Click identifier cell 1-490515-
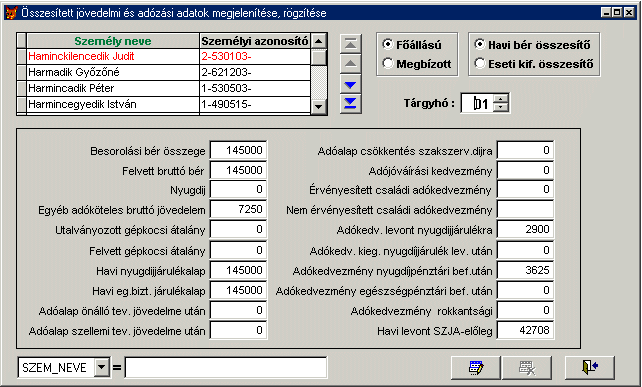The height and width of the screenshot is (387, 642). pos(255,104)
